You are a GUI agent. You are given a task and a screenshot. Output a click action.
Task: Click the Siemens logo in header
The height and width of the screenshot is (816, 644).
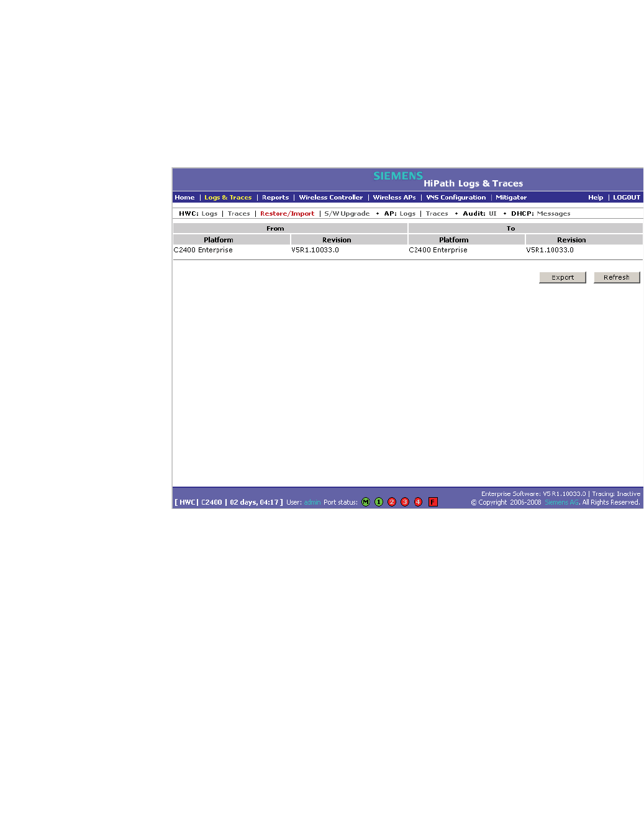(x=398, y=176)
